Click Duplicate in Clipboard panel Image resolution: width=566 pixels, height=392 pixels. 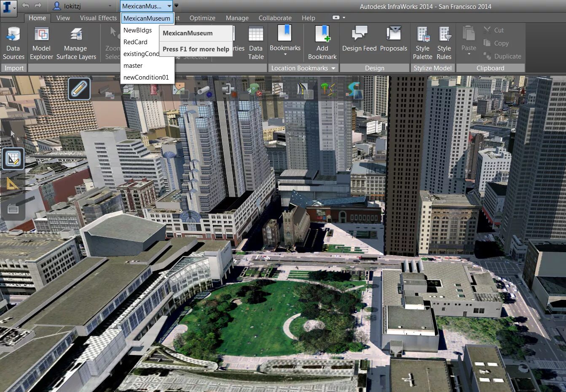502,56
